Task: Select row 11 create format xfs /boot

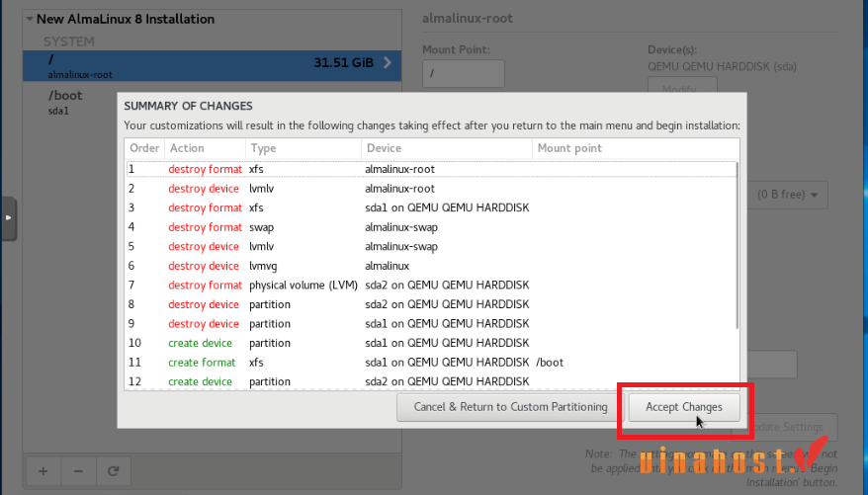Action: pyautogui.click(x=431, y=363)
